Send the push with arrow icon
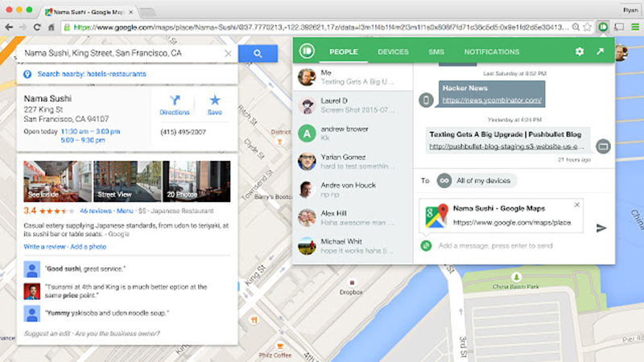Screen dimensions: 644x362 click(x=601, y=228)
